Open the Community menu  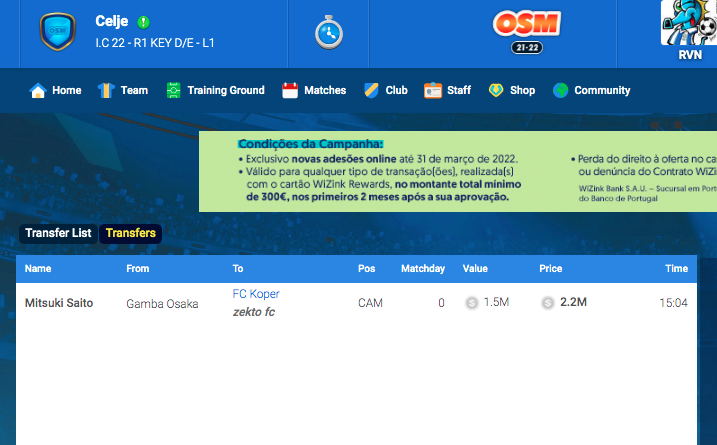pyautogui.click(x=591, y=90)
